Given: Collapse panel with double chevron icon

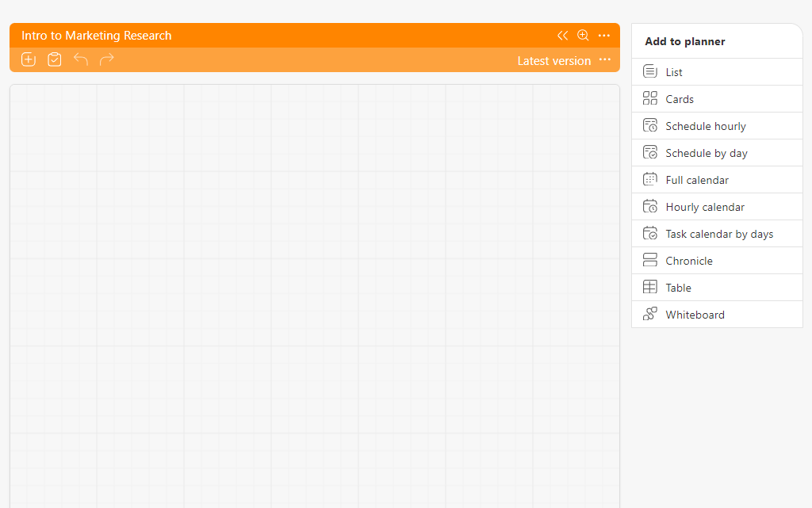Looking at the screenshot, I should click(x=562, y=35).
